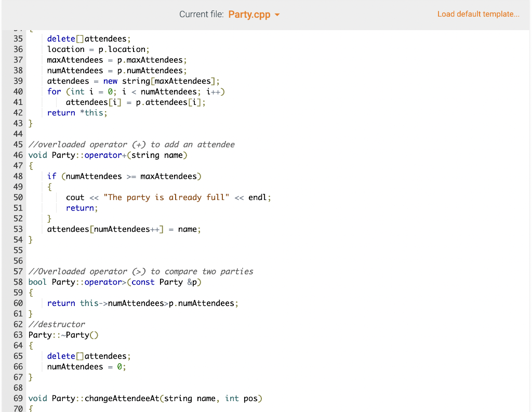Click the for loop on line 40
The width and height of the screenshot is (532, 412).
[x=135, y=91]
